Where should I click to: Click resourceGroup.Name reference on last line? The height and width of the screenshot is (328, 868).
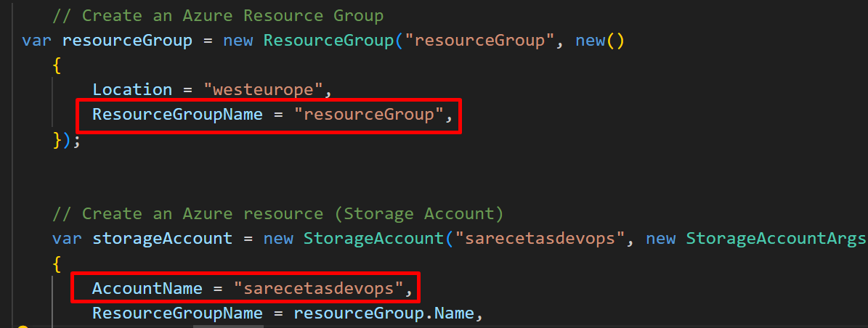(384, 313)
